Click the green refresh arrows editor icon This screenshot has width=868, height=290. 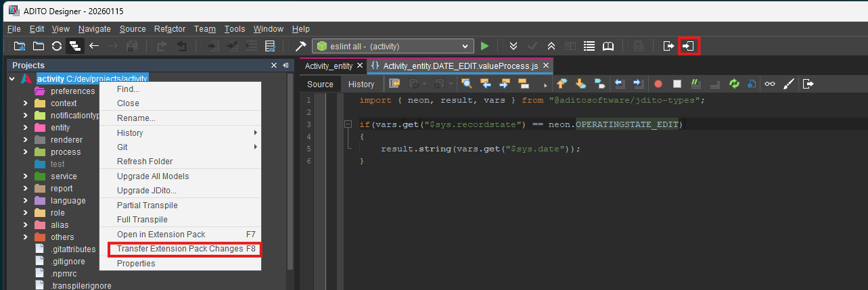coord(734,84)
